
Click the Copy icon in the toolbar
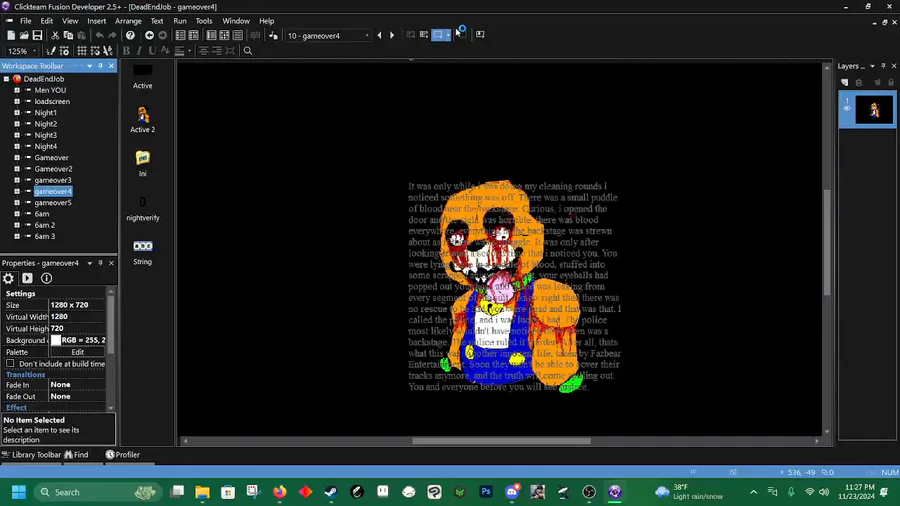tap(68, 36)
